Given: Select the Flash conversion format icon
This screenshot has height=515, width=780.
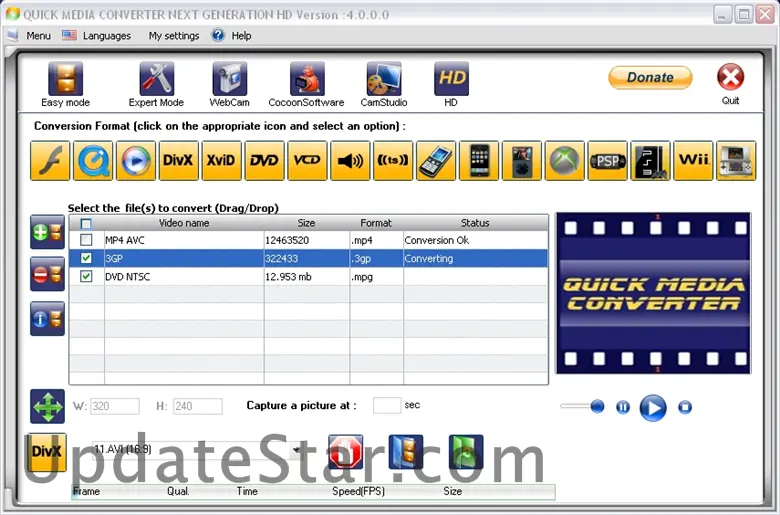Looking at the screenshot, I should [x=50, y=160].
